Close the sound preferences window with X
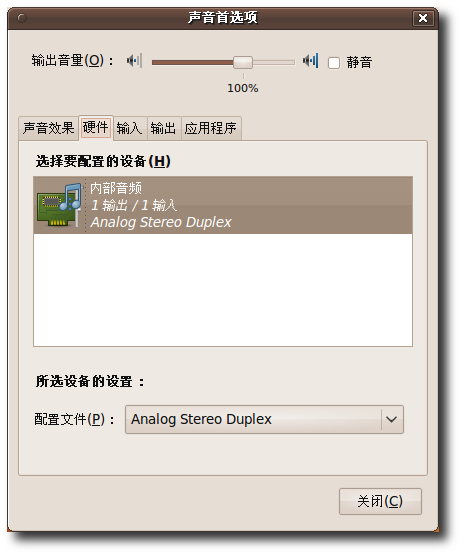Image resolution: width=462 pixels, height=555 pixels. (x=423, y=18)
